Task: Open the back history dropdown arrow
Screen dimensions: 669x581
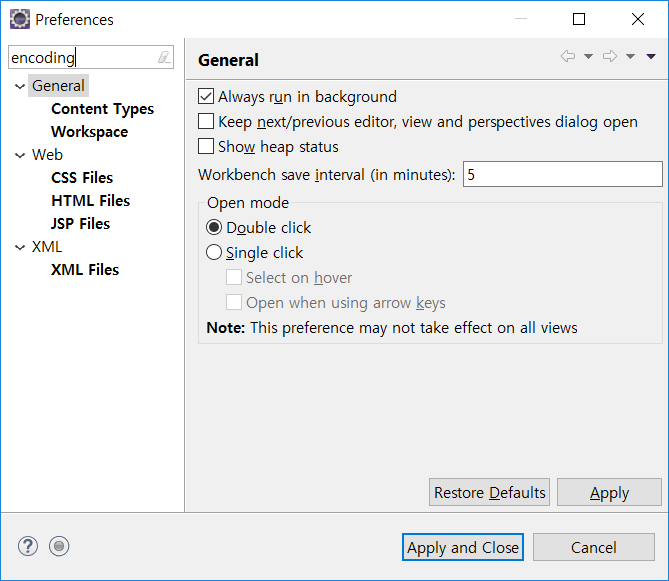Action: coord(588,56)
